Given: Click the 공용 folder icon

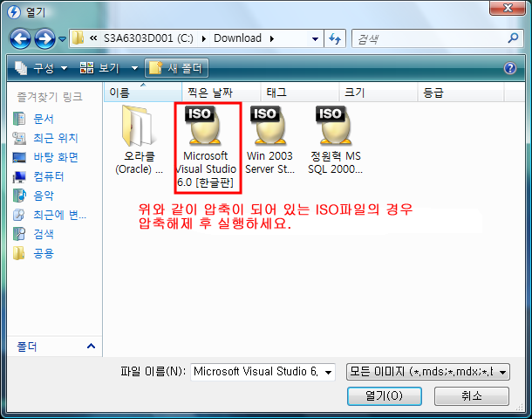Looking at the screenshot, I should point(18,253).
